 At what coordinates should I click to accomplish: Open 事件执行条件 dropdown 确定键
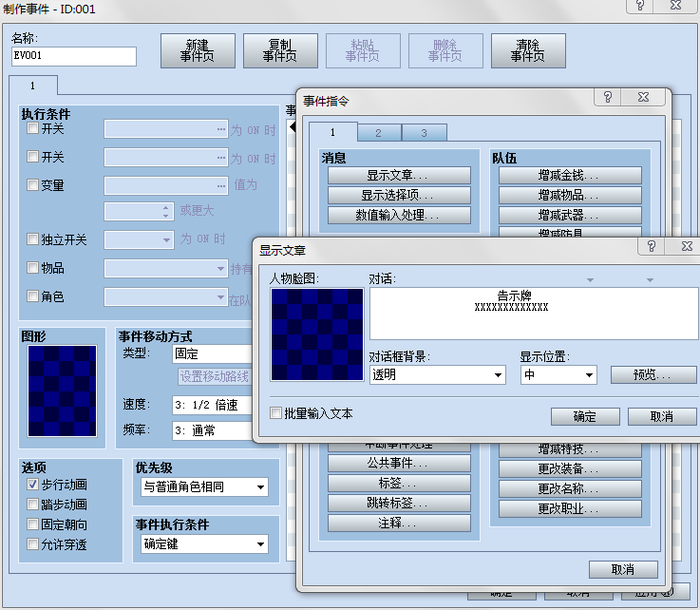tap(204, 543)
